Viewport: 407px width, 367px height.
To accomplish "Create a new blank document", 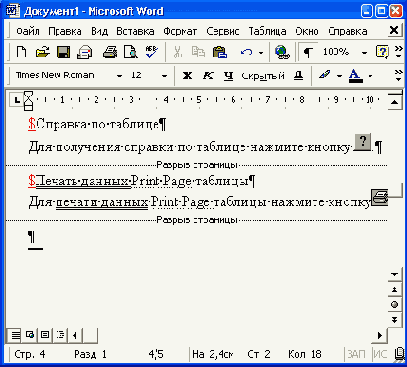I will point(22,52).
